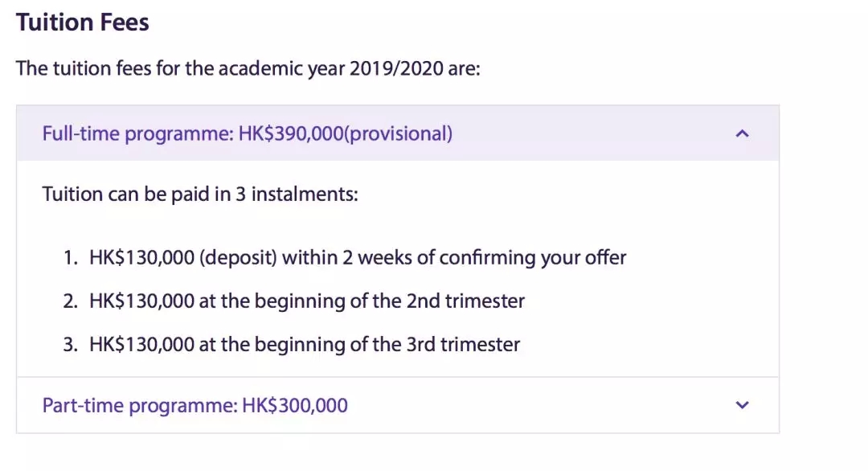The width and height of the screenshot is (868, 471).
Task: Expand the Part-time programme section with the down chevron
Action: pyautogui.click(x=742, y=405)
